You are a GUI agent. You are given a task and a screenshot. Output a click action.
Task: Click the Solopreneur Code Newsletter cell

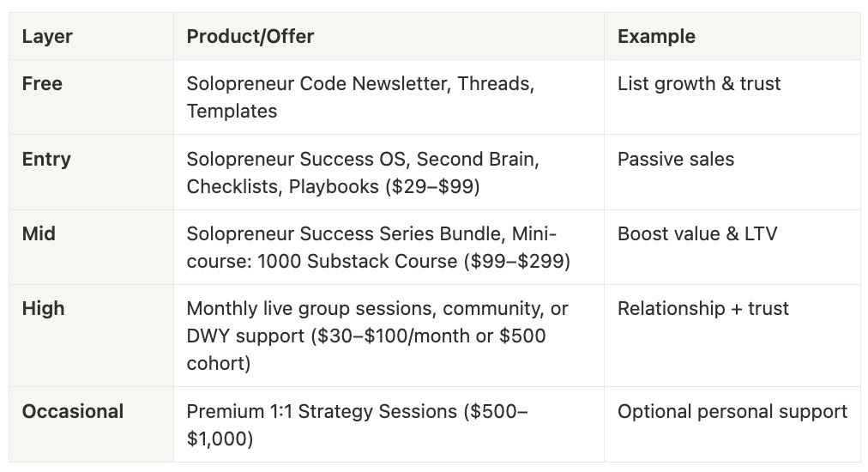(389, 97)
